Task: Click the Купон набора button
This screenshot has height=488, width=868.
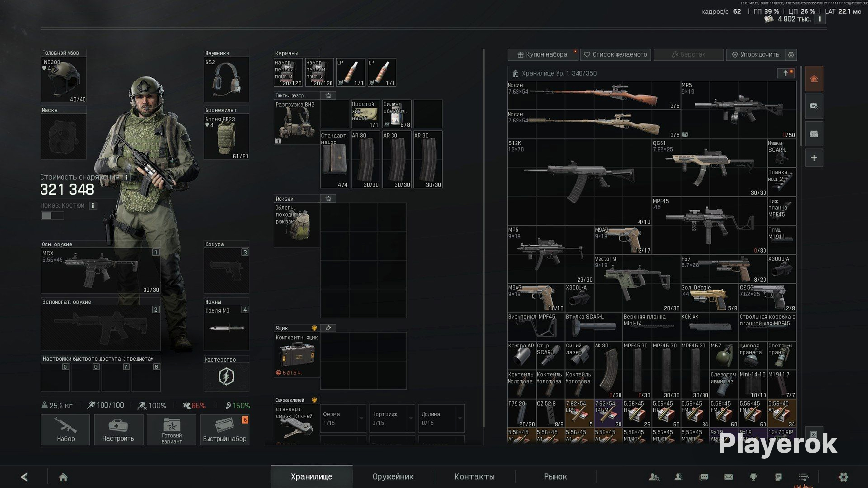Action: pyautogui.click(x=542, y=55)
